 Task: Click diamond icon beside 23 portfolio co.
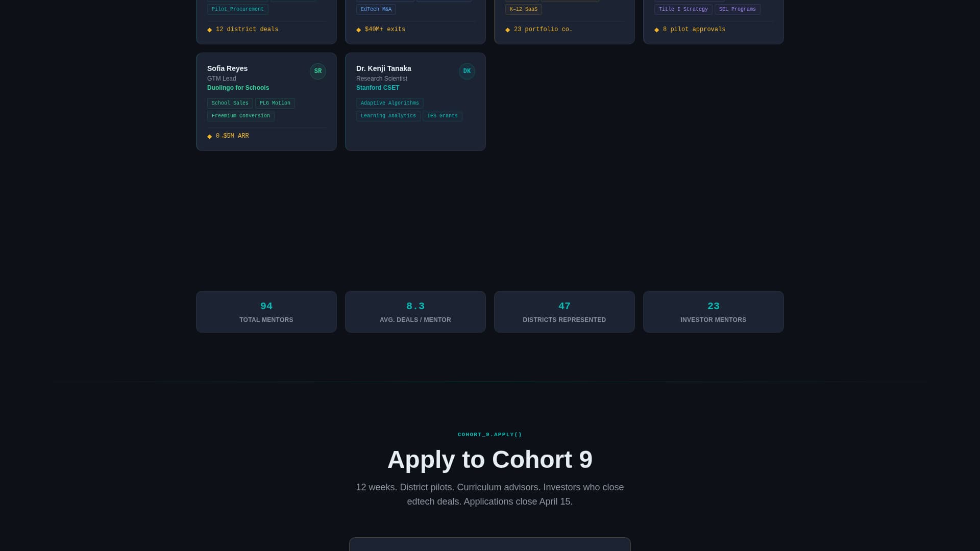click(507, 30)
